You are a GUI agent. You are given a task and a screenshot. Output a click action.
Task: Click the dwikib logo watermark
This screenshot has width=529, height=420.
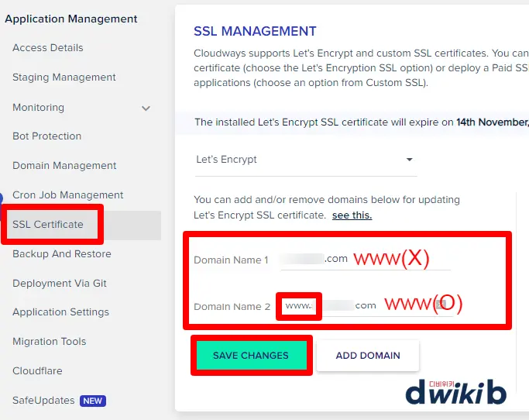(x=455, y=390)
